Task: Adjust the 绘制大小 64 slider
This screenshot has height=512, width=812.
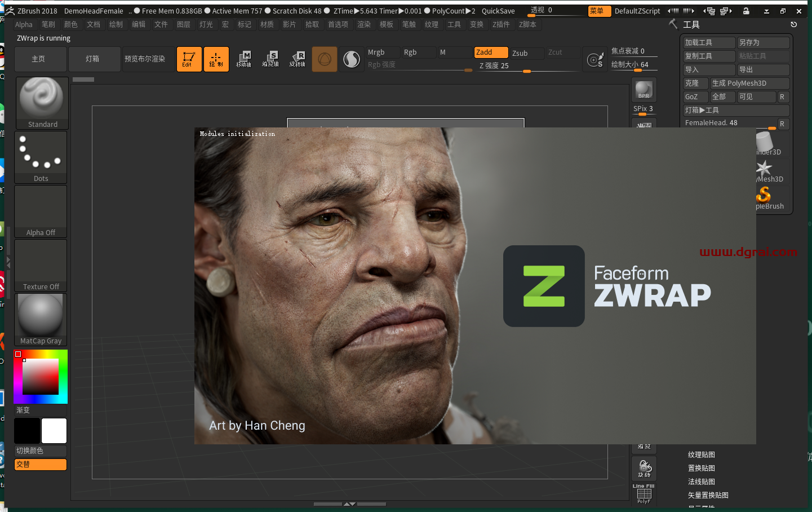Action: (x=633, y=65)
